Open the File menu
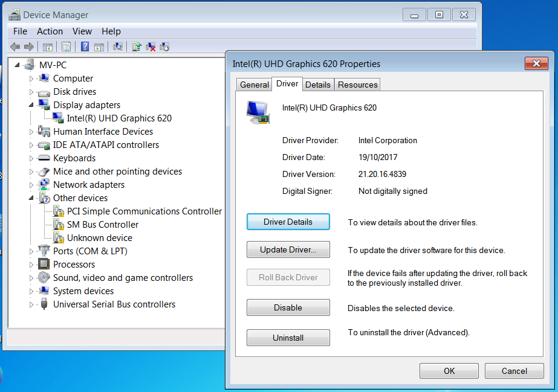 [x=20, y=31]
